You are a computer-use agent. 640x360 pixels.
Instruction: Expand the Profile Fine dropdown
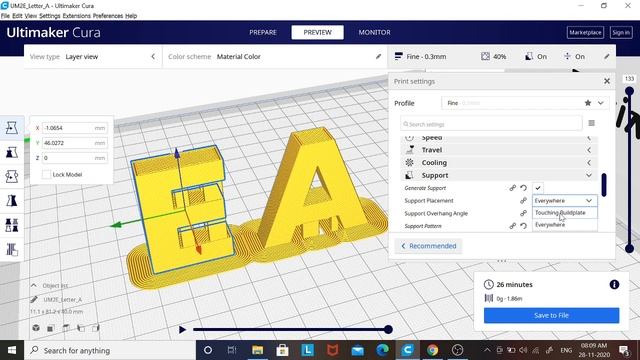(x=600, y=103)
